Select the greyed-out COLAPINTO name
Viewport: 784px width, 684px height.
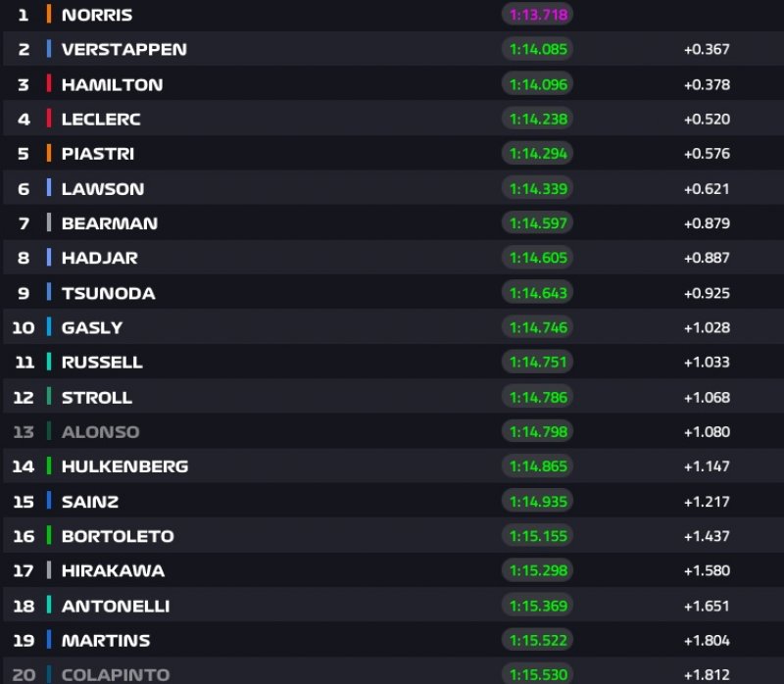pyautogui.click(x=115, y=675)
